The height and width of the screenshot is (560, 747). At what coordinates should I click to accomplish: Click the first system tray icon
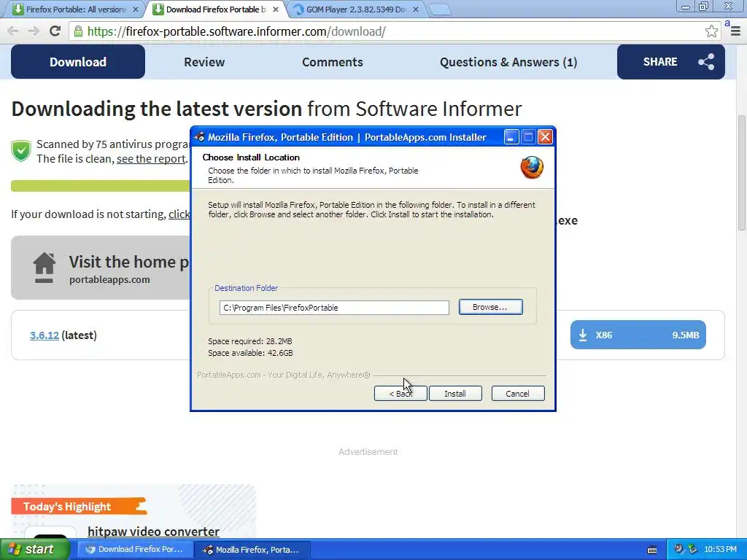(678, 550)
